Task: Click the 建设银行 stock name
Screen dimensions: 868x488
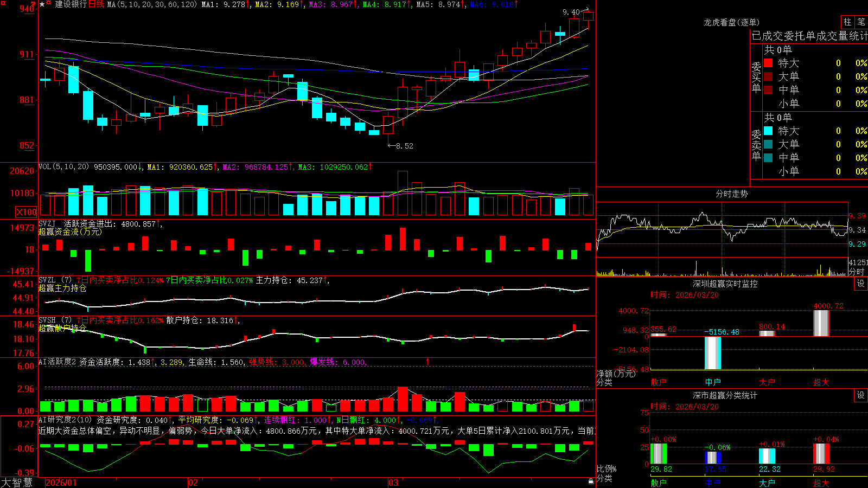Action: pyautogui.click(x=71, y=4)
